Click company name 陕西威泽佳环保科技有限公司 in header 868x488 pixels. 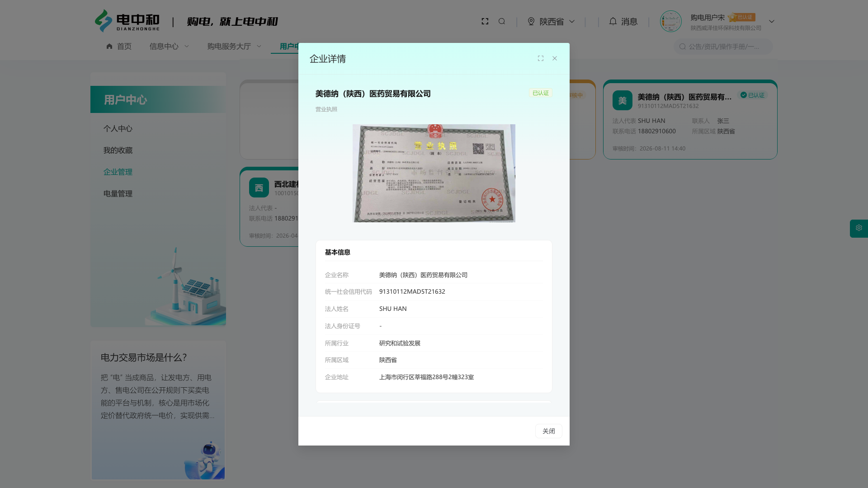[x=726, y=28]
